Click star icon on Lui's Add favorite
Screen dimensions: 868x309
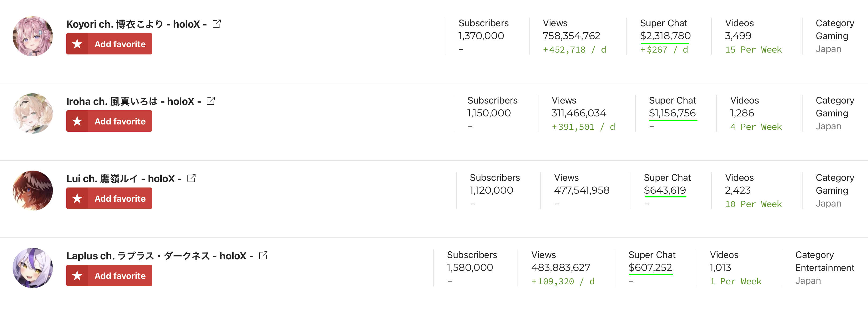(77, 198)
